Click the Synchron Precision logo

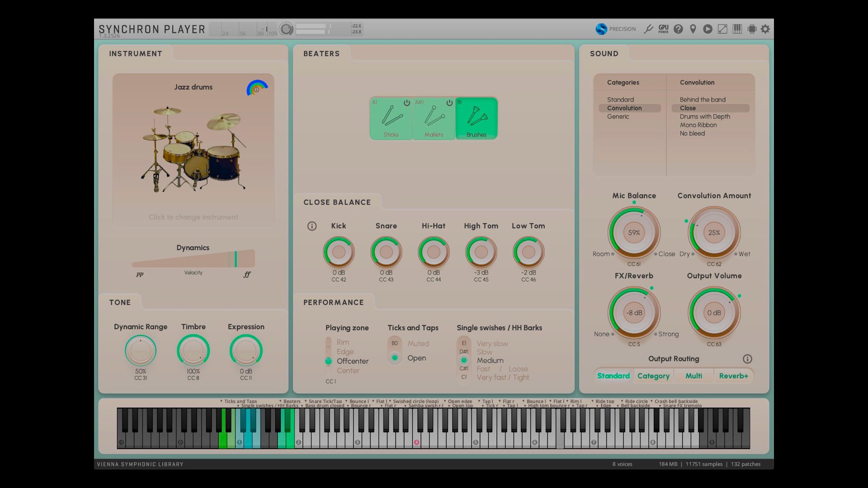(615, 29)
